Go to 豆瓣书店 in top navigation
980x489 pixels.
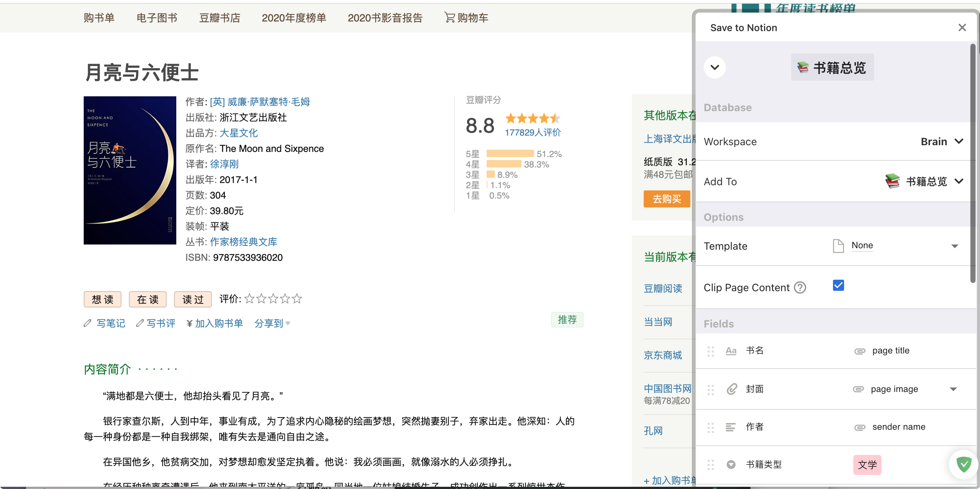(220, 17)
